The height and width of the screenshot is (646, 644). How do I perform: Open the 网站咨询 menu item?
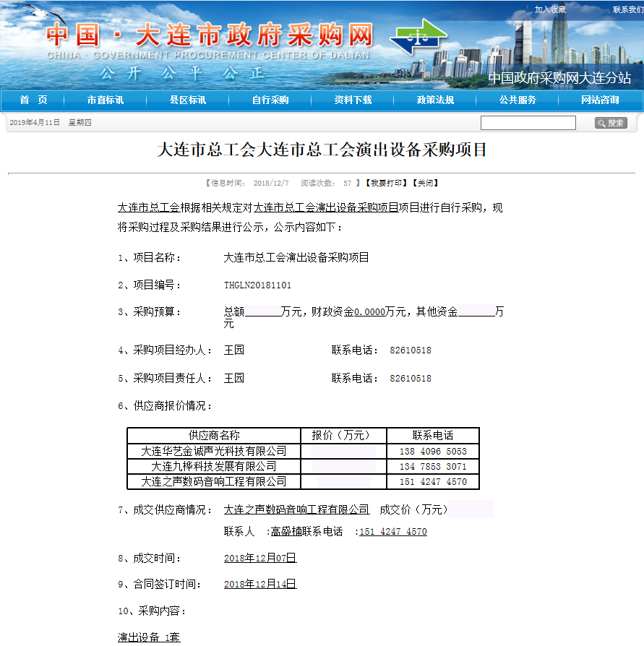[x=600, y=100]
